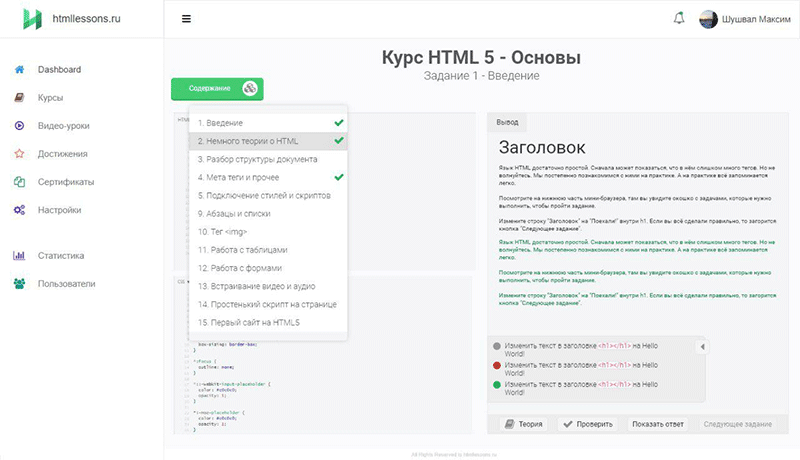Screen dimensions: 800x460
Task: Click the Достижения star icon
Action: 19,154
